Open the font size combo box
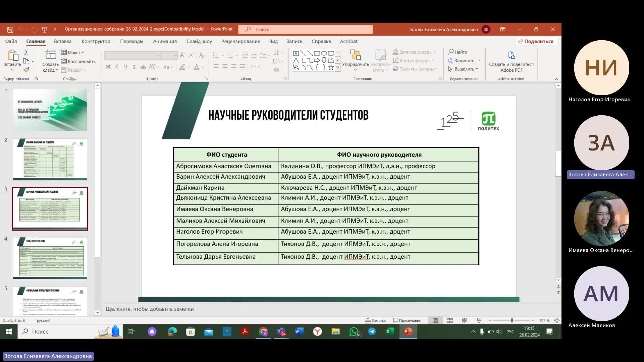 point(169,55)
